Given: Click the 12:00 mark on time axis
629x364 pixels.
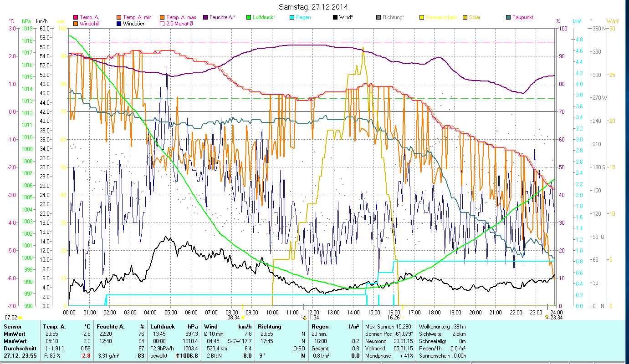Looking at the screenshot, I should 313,313.
